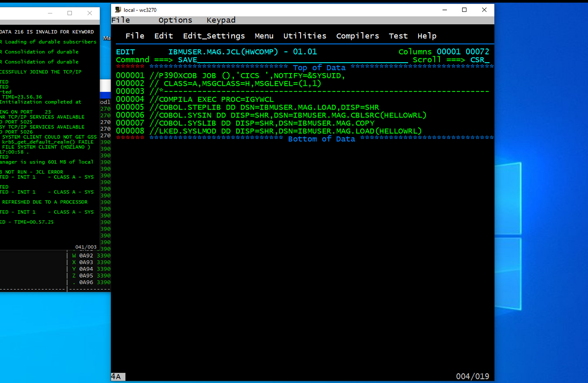This screenshot has width=588, height=383.
Task: Open the ISPF Compilers menu
Action: tap(357, 36)
